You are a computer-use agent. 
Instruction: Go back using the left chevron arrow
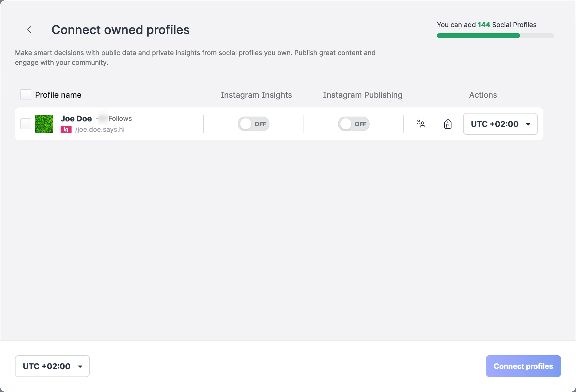[x=29, y=30]
